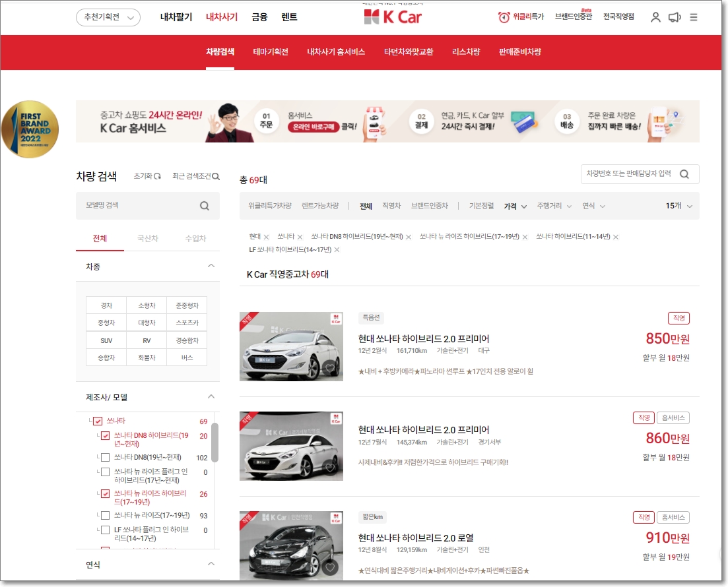This screenshot has height=587, width=728.
Task: Open 현대 쏘나타 하이브리드 2.0 로열 listing
Action: [x=416, y=538]
